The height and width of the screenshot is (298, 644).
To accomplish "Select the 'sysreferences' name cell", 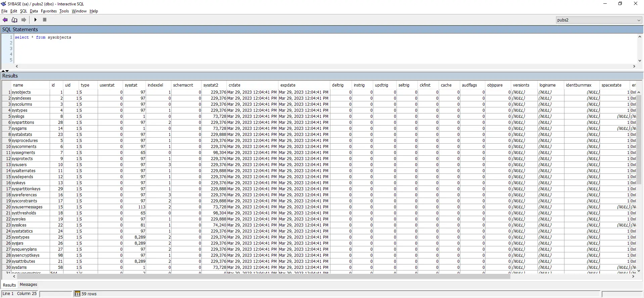I will pos(31,195).
